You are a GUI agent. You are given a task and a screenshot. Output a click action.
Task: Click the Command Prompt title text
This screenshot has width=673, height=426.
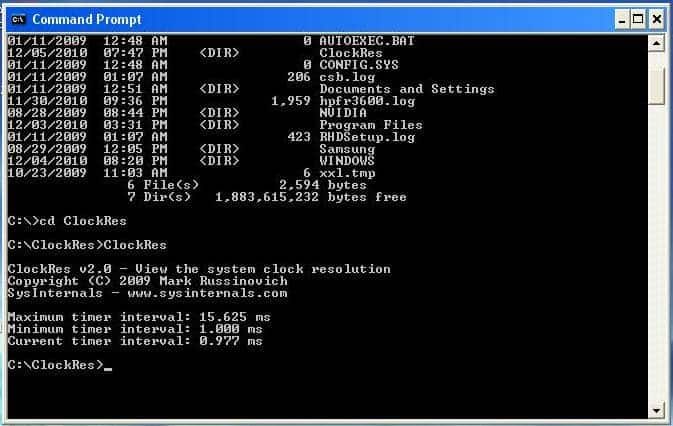87,19
